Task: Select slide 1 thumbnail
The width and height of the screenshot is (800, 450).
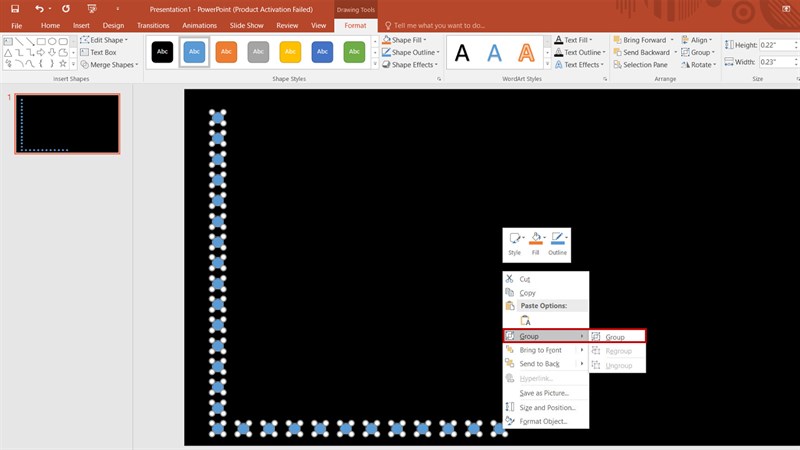Action: tap(67, 124)
